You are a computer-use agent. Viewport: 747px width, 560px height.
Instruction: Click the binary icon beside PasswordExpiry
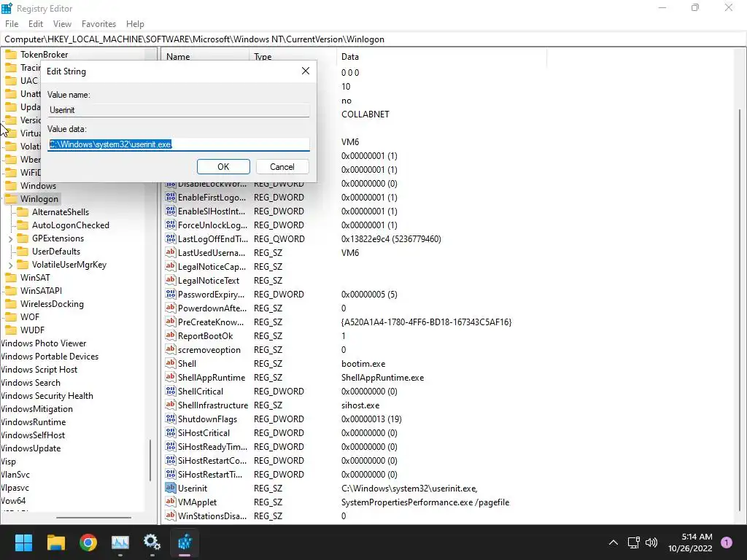click(170, 294)
